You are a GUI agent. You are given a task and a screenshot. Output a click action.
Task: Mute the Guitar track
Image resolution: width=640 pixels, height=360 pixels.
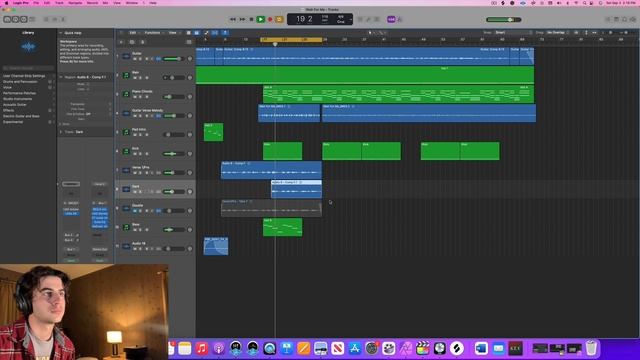pos(135,59)
